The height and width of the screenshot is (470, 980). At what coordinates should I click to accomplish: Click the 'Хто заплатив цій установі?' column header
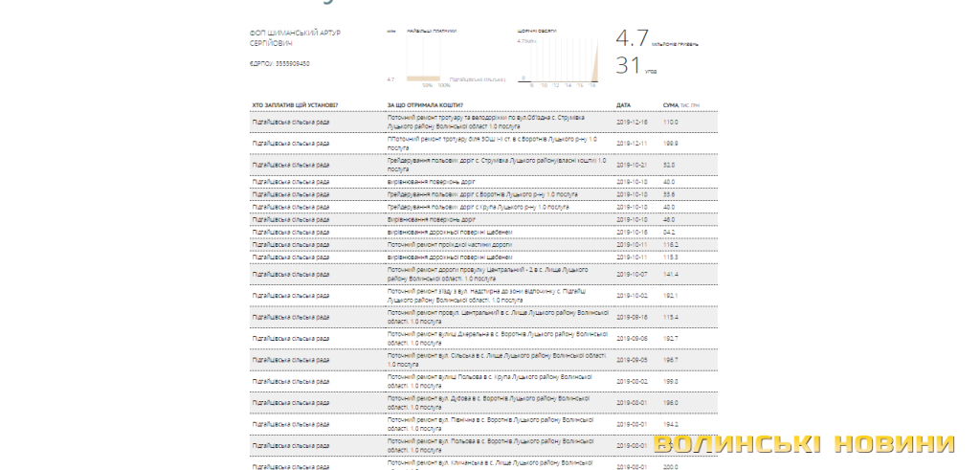pos(295,104)
